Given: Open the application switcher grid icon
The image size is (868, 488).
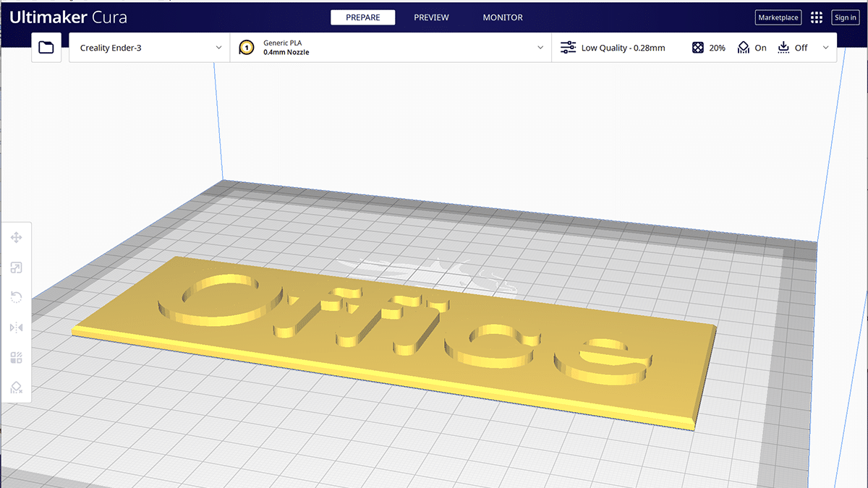Looking at the screenshot, I should (x=817, y=18).
